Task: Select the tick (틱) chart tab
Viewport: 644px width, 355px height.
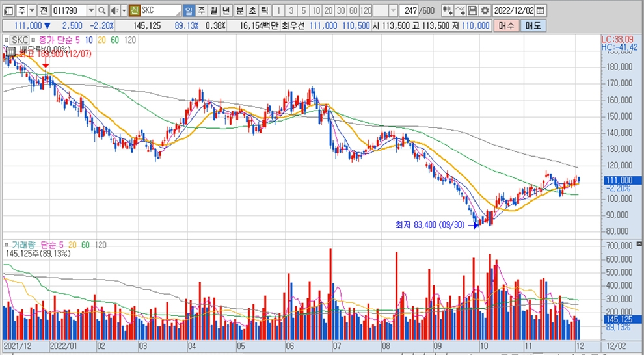Action: coord(263,10)
